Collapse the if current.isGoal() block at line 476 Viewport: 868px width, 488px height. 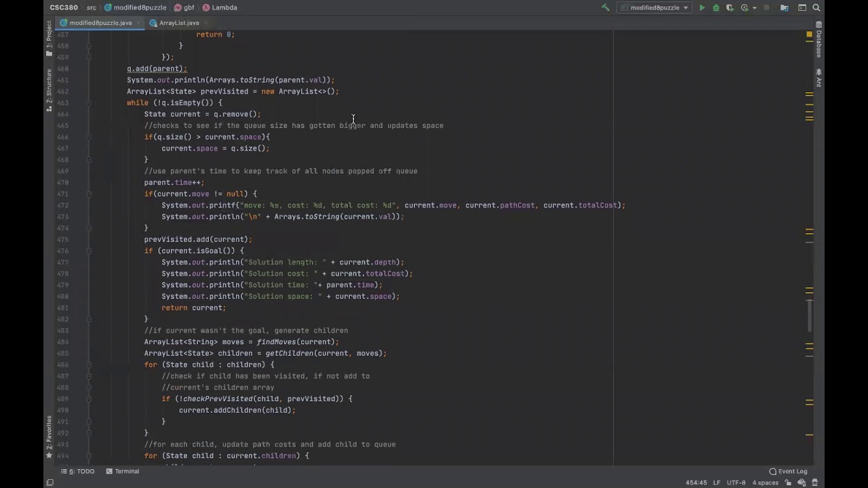coord(90,251)
